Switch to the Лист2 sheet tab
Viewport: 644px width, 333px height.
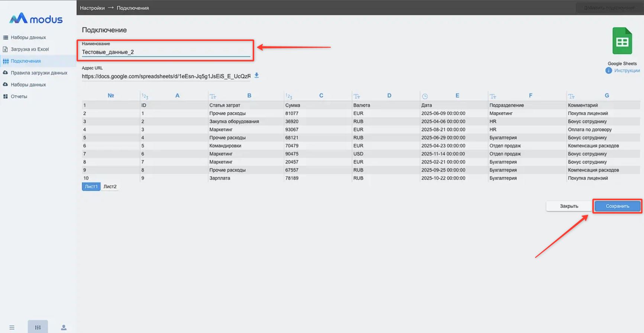110,187
